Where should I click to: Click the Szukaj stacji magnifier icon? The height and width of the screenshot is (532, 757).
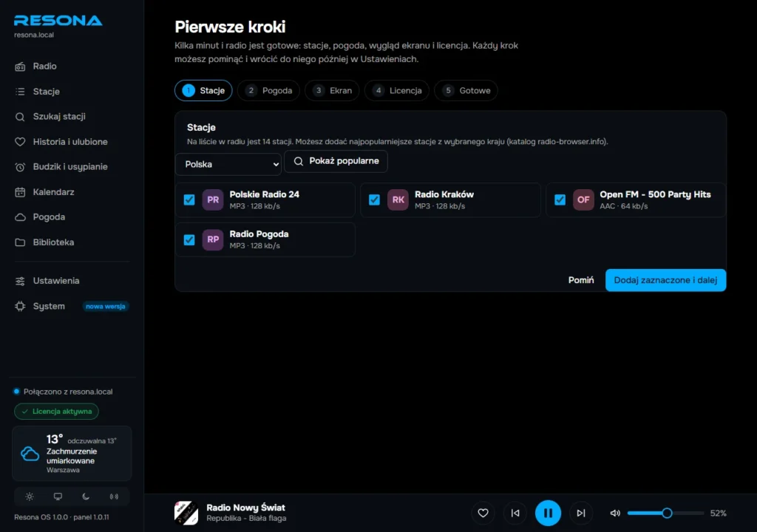(20, 117)
